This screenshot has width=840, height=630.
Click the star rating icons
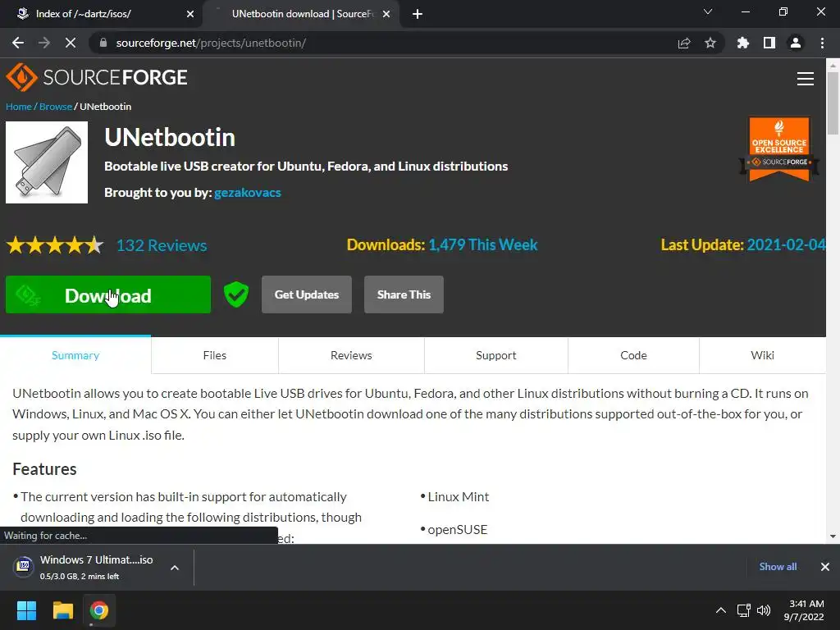point(55,245)
